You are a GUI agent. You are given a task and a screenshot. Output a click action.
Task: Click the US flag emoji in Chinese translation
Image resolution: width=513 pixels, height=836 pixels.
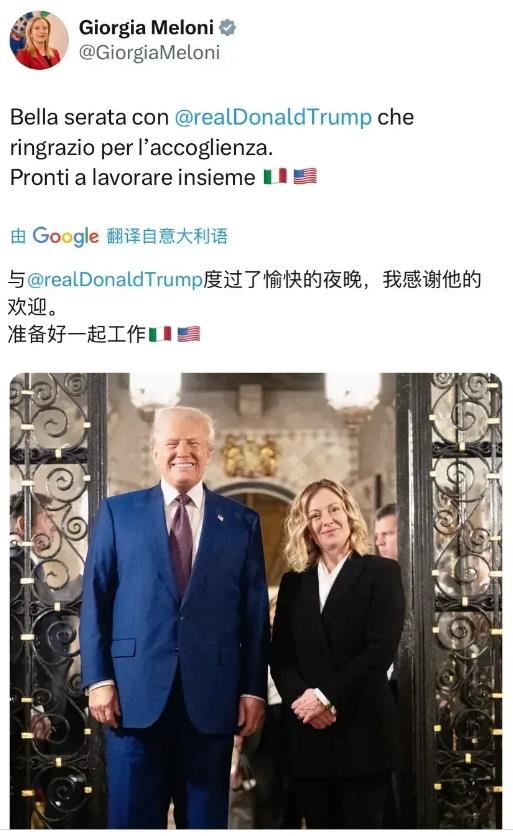click(x=189, y=334)
